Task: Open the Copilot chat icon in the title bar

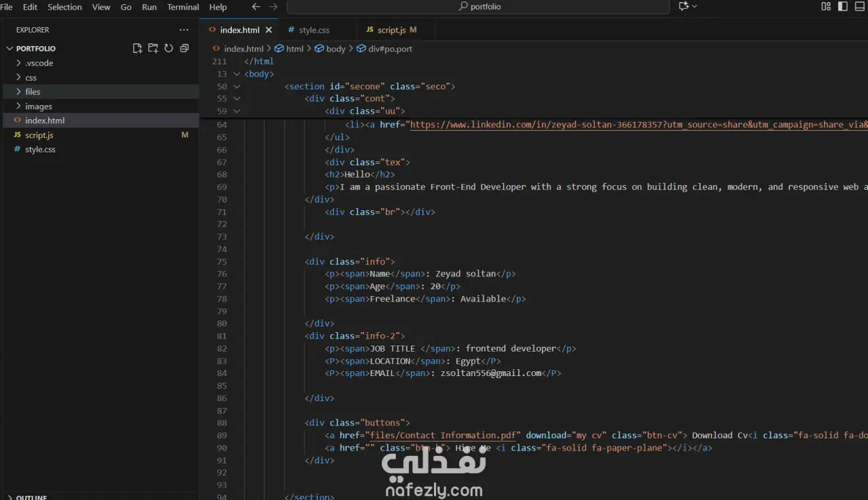Action: [x=684, y=7]
